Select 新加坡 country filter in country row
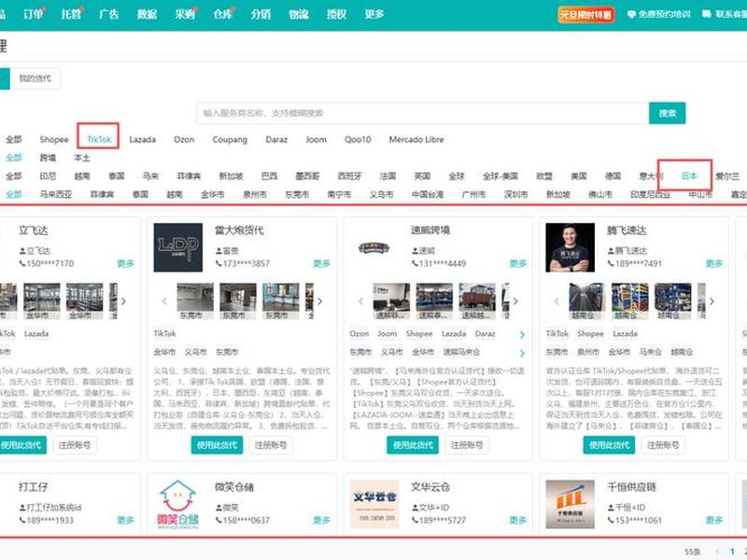 point(231,175)
